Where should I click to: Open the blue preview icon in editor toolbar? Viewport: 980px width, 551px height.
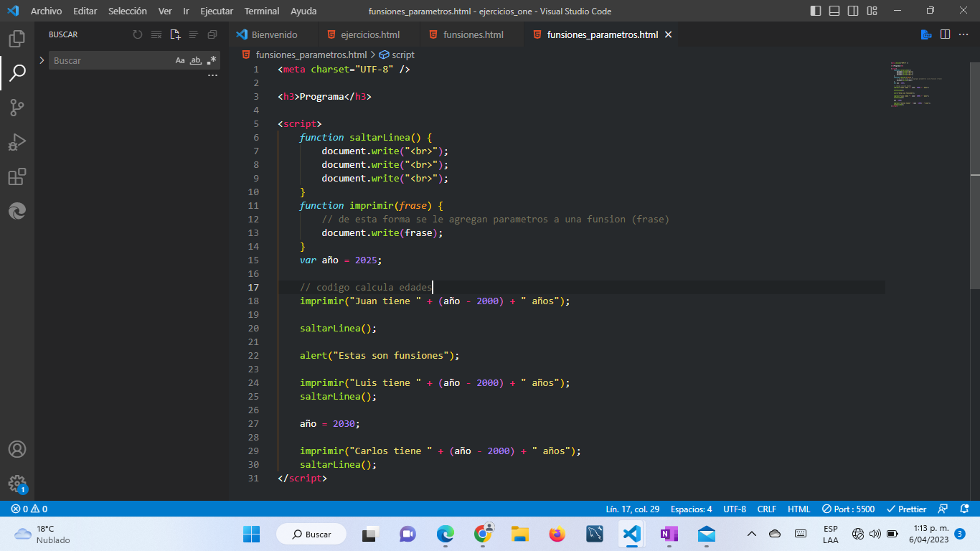(927, 34)
